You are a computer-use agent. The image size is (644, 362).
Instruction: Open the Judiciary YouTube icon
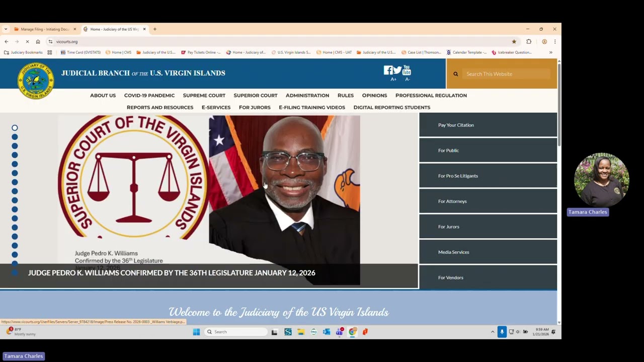407,70
